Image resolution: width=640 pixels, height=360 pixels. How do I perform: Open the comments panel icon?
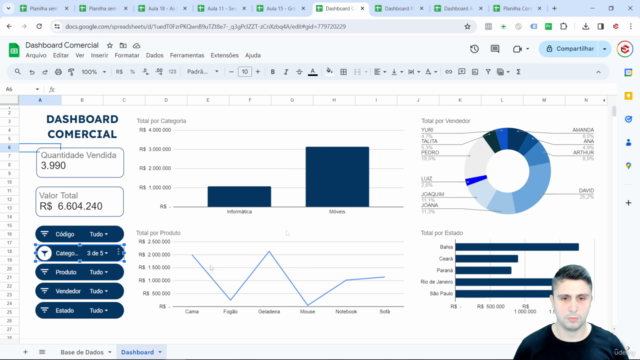pyautogui.click(x=495, y=49)
